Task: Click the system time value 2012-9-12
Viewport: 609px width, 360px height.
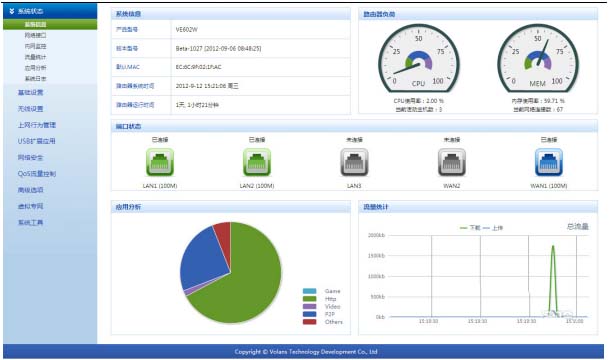Action: click(207, 86)
